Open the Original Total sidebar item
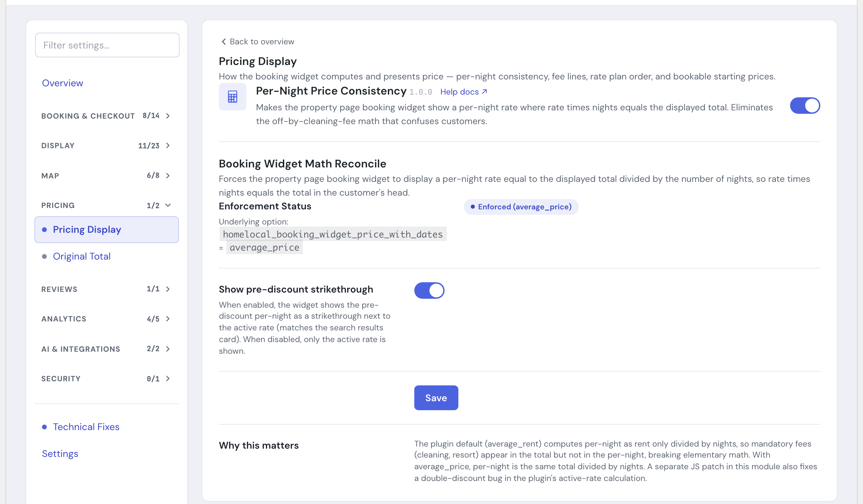This screenshot has height=504, width=863. (x=82, y=256)
